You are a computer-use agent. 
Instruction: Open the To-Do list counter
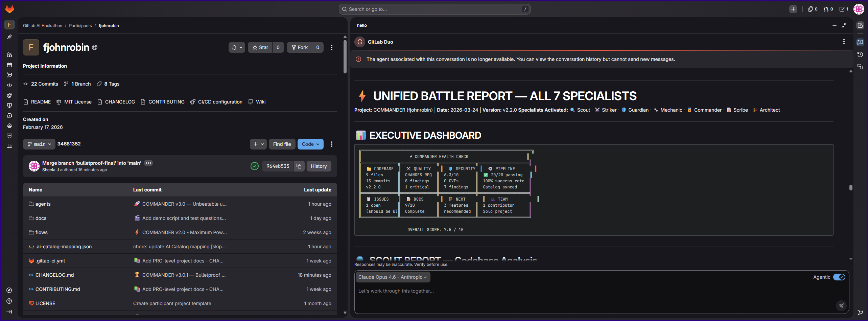pyautogui.click(x=844, y=9)
